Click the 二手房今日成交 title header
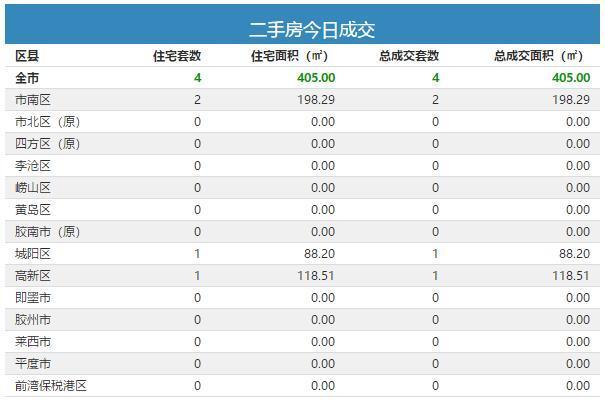Image resolution: width=605 pixels, height=400 pixels. (312, 30)
